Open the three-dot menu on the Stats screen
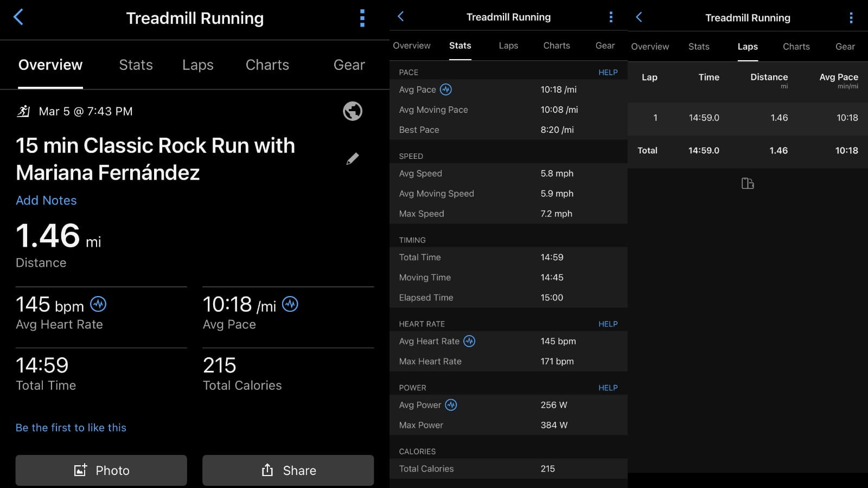Screen dimensions: 868x488 611,17
